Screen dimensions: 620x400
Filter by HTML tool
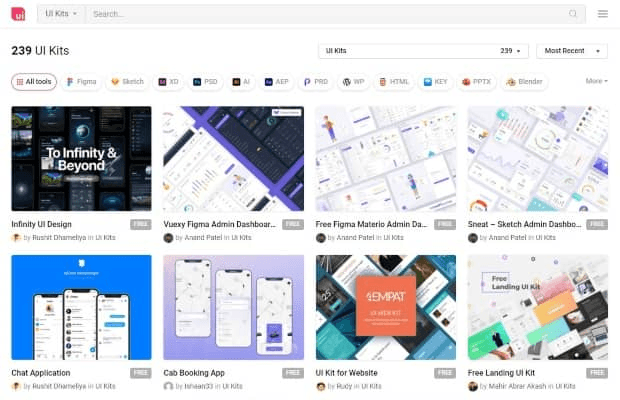[x=394, y=82]
